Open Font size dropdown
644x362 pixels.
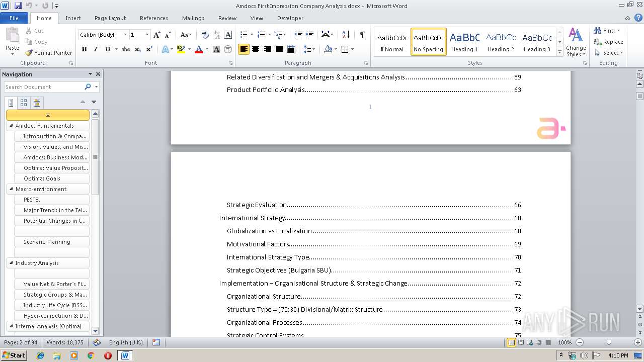click(x=147, y=35)
